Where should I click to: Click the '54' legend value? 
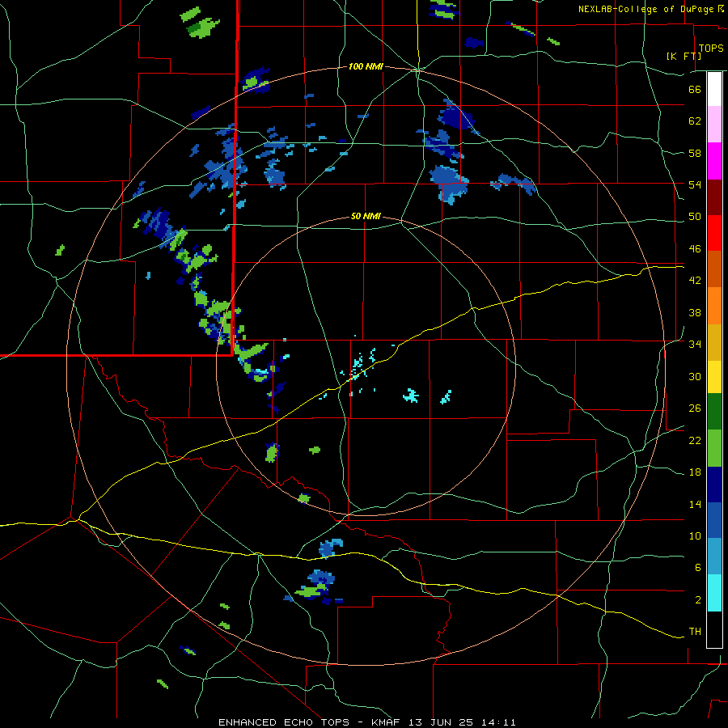695,184
